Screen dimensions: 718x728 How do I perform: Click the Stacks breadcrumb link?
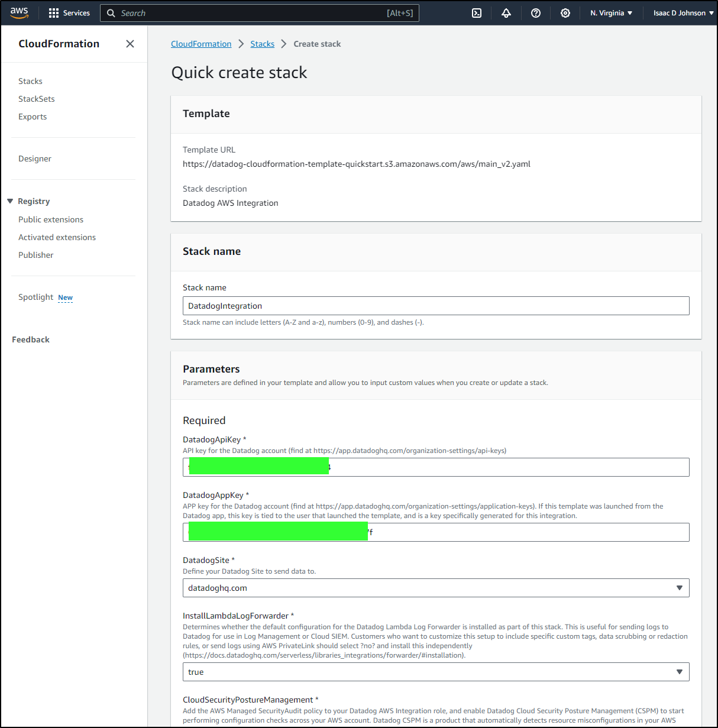263,44
